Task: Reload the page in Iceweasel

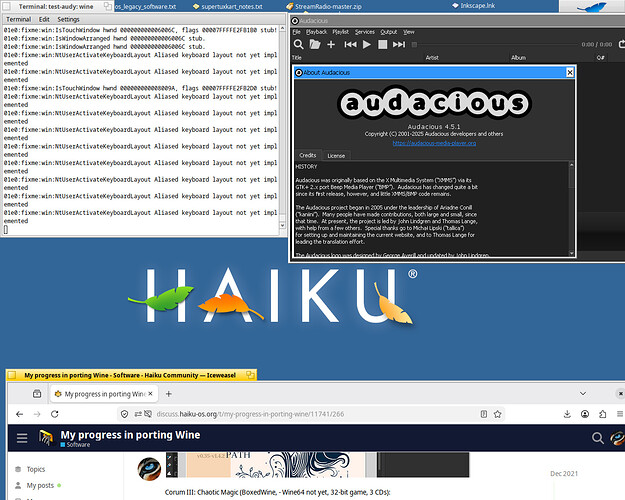Action: tap(55, 414)
